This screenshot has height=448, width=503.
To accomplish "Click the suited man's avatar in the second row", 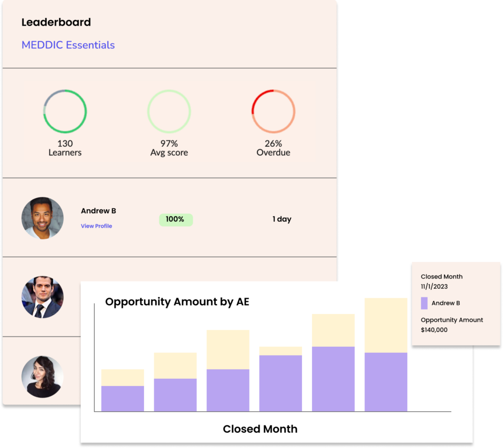I will point(42,297).
